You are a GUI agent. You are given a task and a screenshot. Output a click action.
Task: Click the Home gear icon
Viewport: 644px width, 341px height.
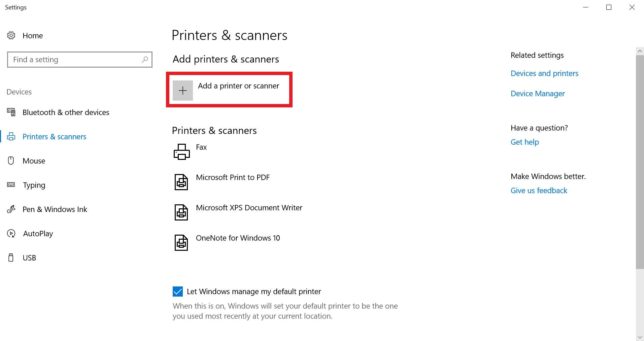11,35
